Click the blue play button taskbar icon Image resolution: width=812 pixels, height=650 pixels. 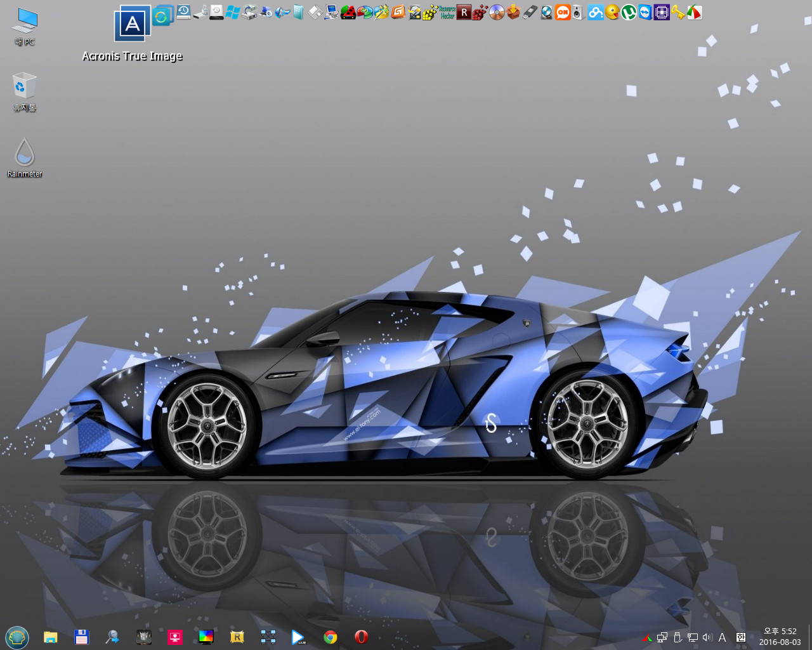pos(298,637)
